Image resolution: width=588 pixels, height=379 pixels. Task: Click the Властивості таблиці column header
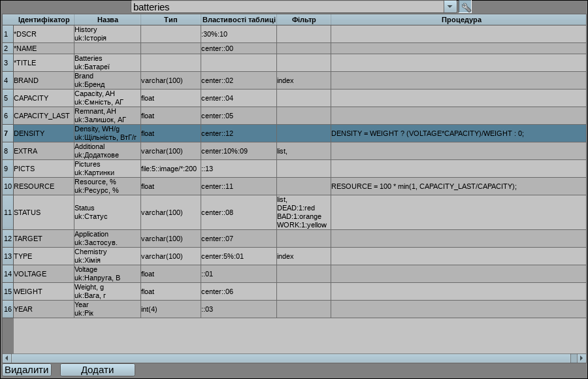click(238, 20)
